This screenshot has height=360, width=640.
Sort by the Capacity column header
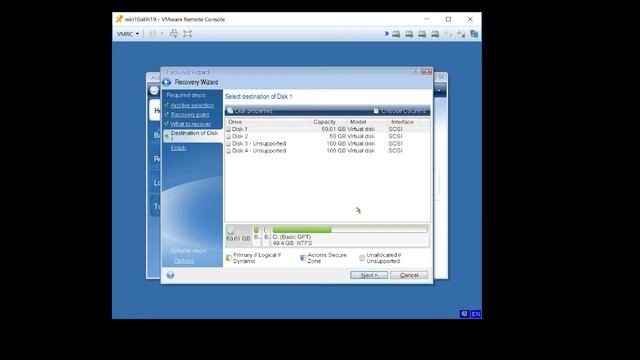pyautogui.click(x=328, y=122)
